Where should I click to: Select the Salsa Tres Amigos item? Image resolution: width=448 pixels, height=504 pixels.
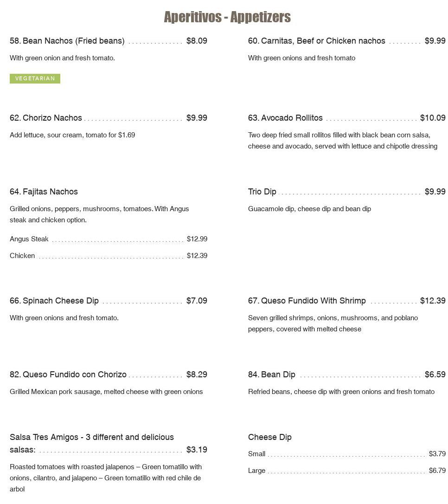[x=92, y=437]
